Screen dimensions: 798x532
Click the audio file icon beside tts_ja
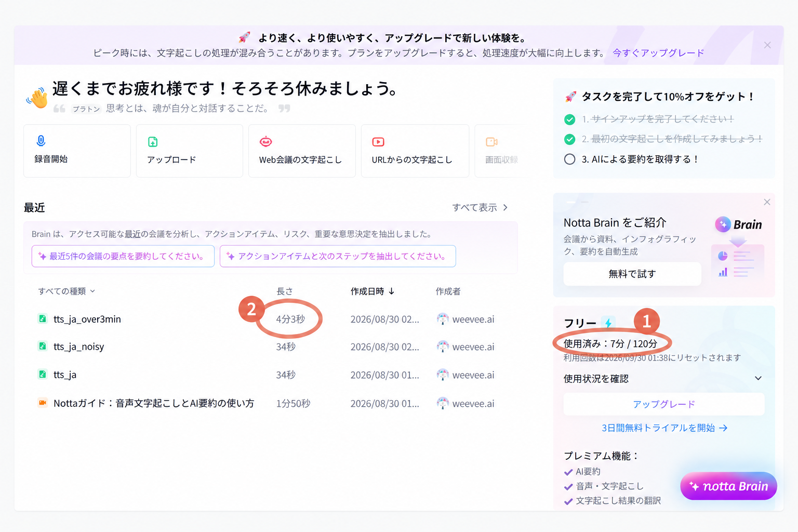(43, 374)
